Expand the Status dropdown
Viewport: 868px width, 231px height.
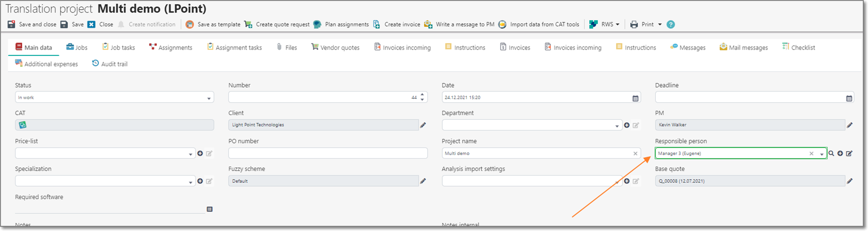coord(209,98)
